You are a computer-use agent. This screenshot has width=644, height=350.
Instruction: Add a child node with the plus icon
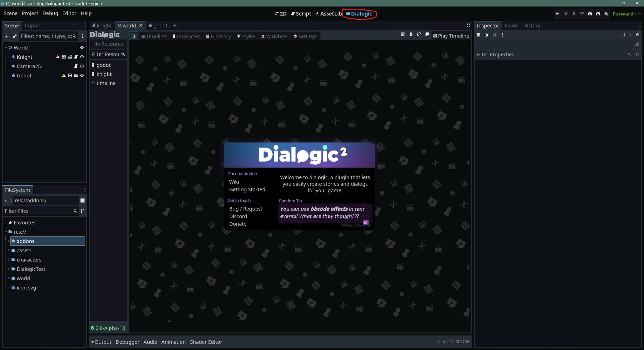tap(7, 36)
